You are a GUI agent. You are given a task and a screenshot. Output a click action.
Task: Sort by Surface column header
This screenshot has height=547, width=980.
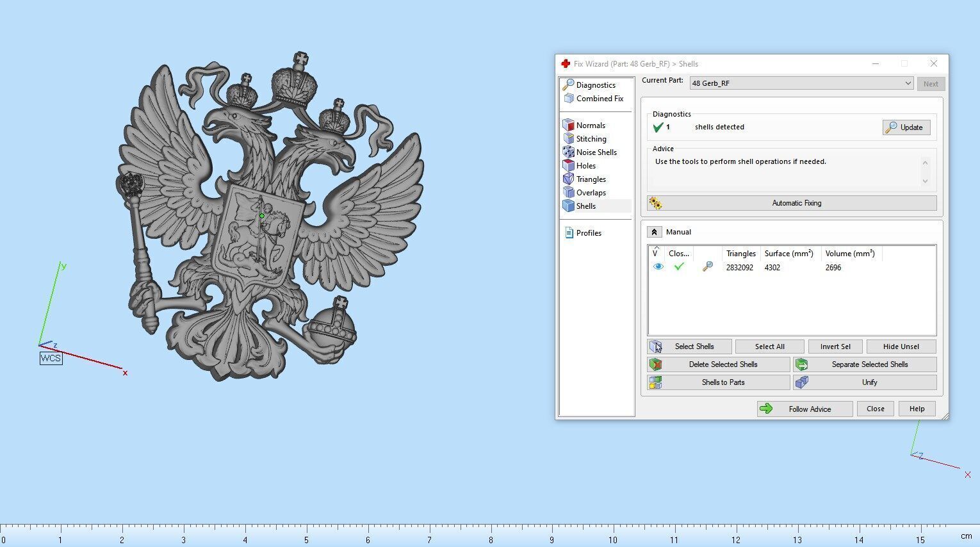[x=790, y=254]
